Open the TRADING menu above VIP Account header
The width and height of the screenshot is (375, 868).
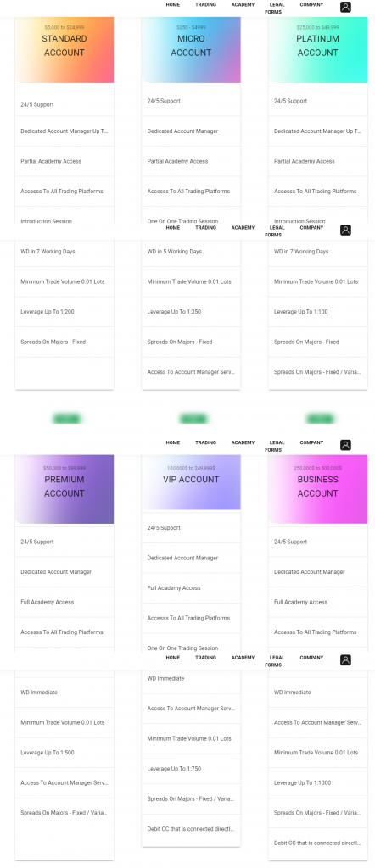(x=205, y=442)
